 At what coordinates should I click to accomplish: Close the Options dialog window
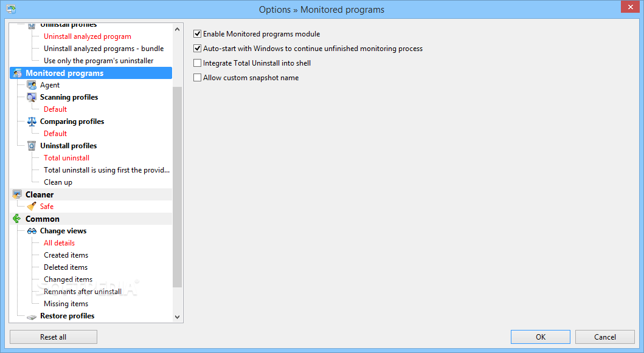(630, 7)
